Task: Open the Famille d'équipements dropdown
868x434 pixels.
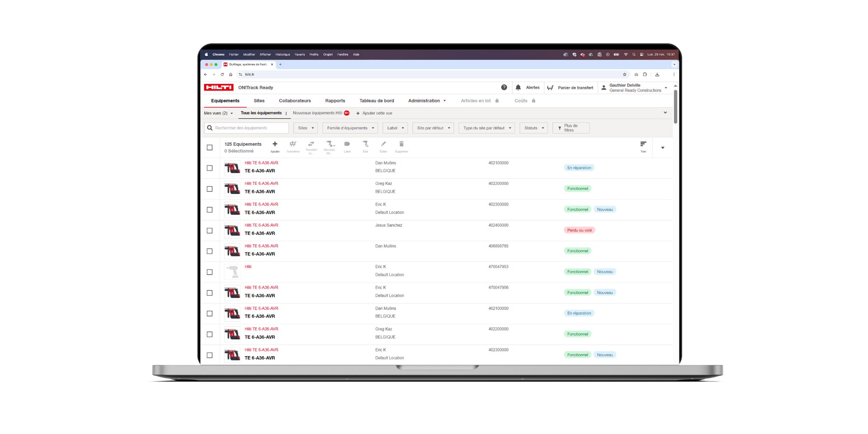Action: (x=350, y=128)
